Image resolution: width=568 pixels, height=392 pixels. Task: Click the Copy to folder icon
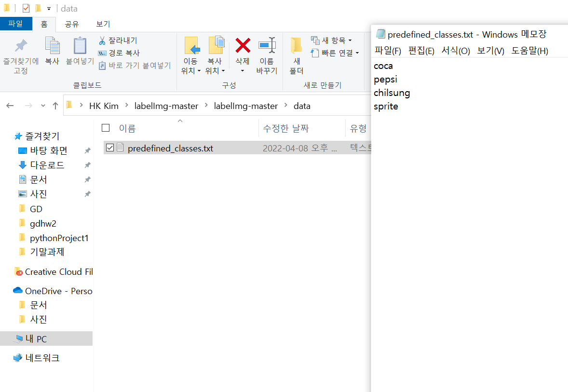216,45
